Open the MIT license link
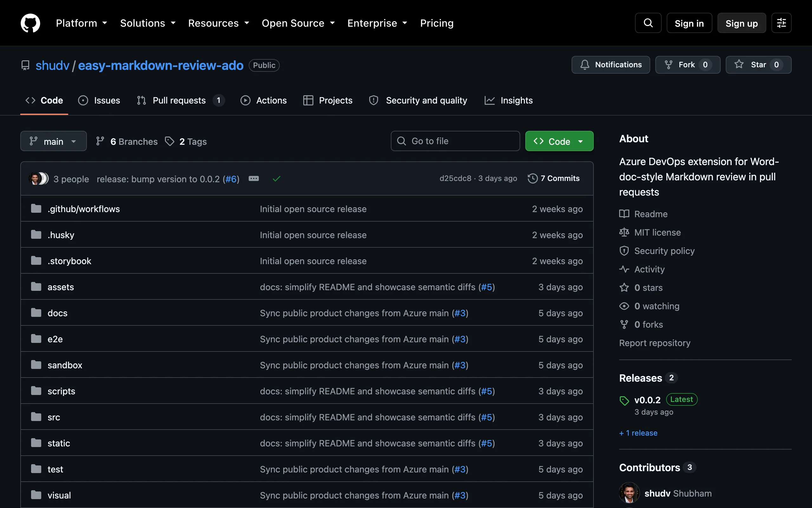Screen dimensions: 812x508 coord(650,232)
